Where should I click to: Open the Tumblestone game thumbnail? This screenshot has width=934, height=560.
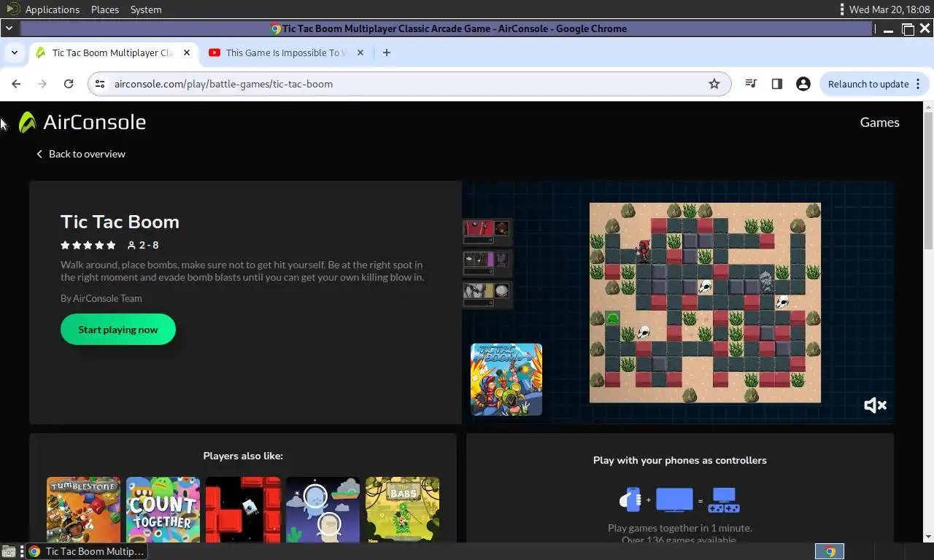[83, 510]
